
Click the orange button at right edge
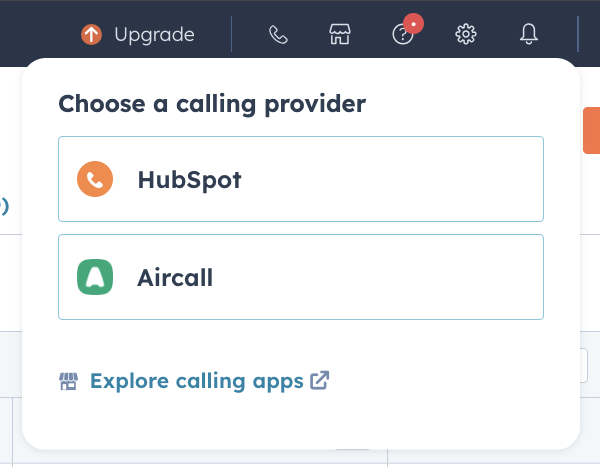592,131
